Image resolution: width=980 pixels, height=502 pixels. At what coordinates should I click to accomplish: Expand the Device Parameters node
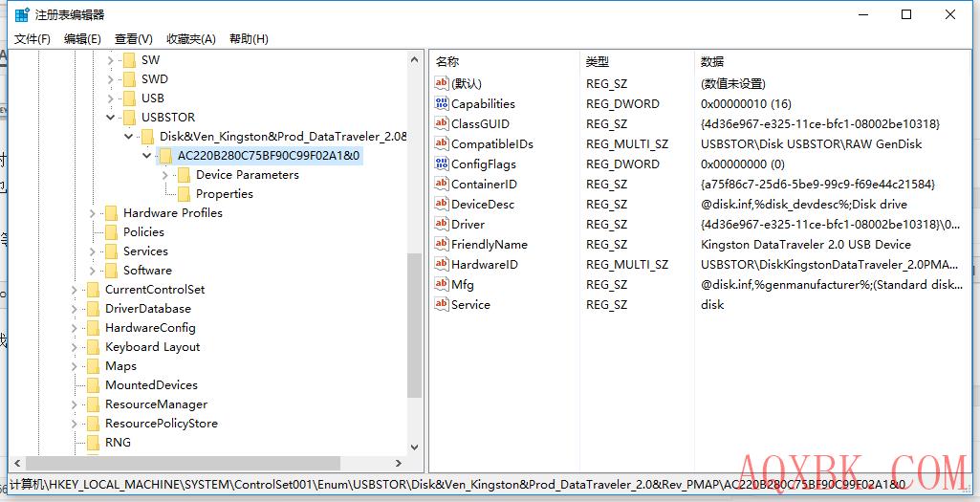click(x=165, y=175)
